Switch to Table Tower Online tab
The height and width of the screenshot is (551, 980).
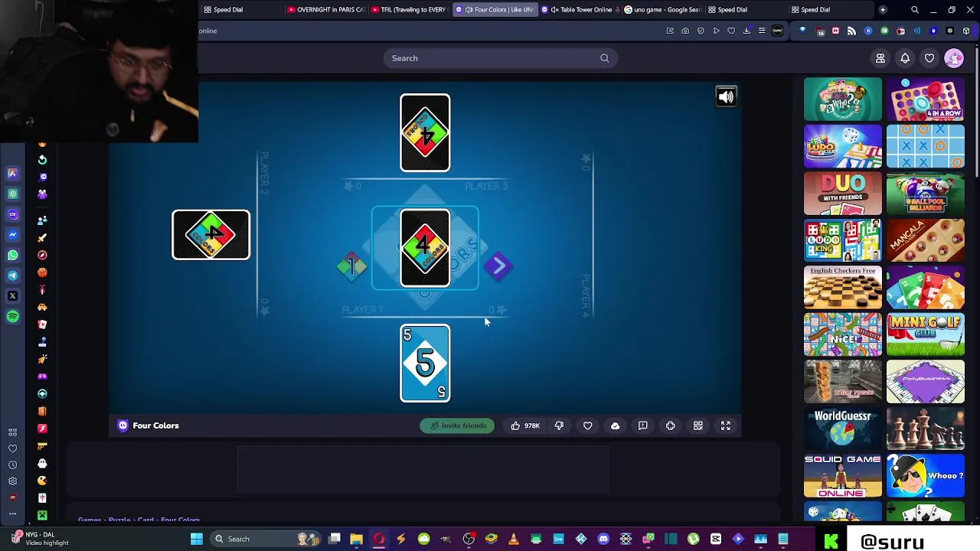[581, 9]
